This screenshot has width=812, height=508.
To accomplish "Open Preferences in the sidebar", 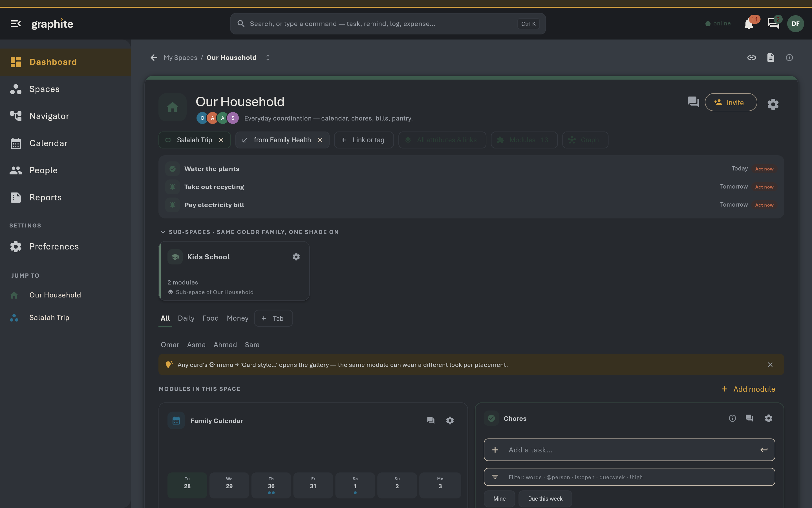I will [x=65, y=247].
